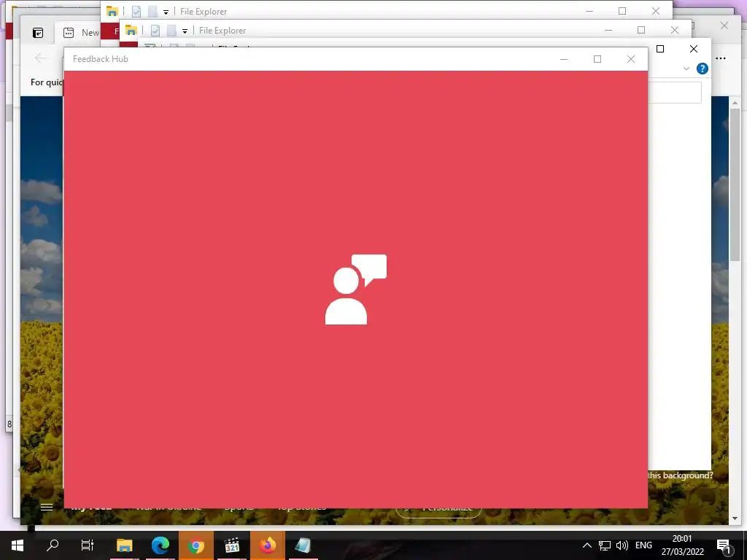This screenshot has height=560, width=747.
Task: Click New folder icon in rearmost File Explorer
Action: (x=152, y=12)
